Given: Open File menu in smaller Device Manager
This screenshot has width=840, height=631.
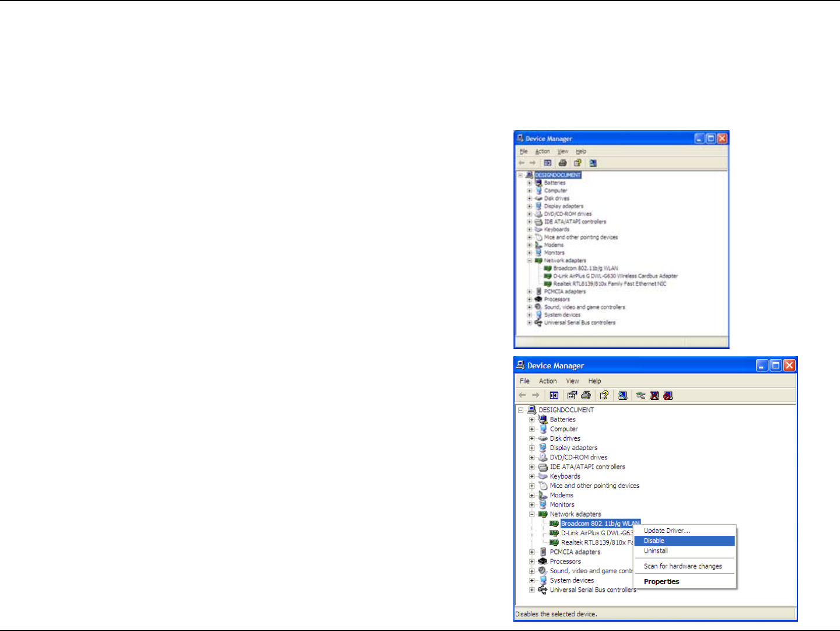Looking at the screenshot, I should tap(524, 151).
